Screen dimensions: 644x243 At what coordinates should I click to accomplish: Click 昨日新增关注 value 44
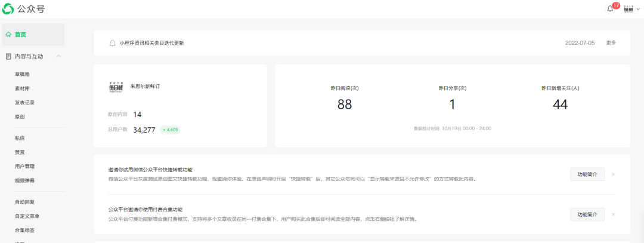560,104
